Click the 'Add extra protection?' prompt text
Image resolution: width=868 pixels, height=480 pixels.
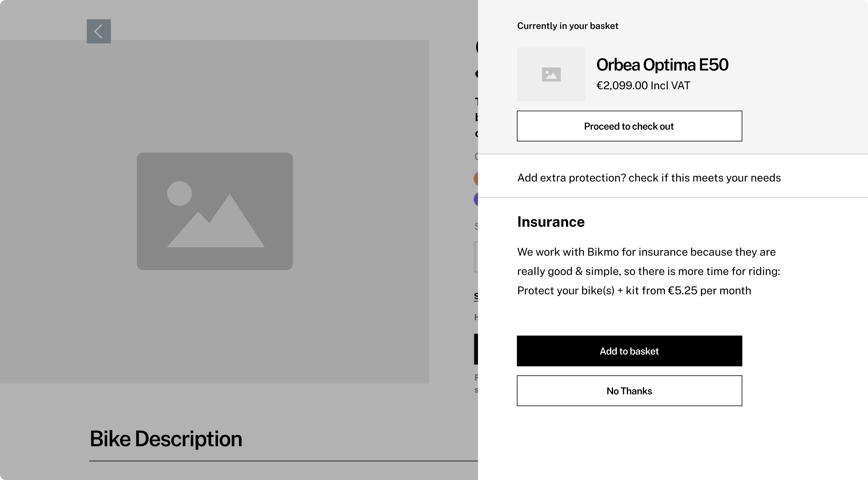pos(649,178)
